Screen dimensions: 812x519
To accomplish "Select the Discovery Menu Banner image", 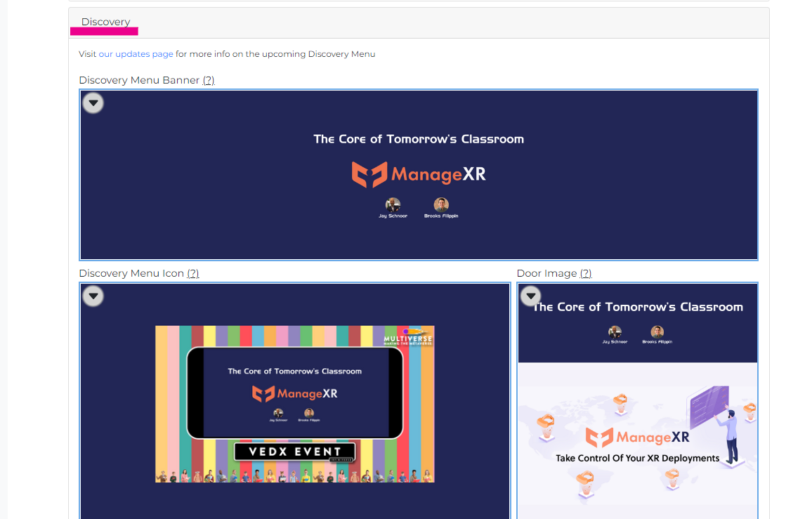I will click(x=419, y=175).
